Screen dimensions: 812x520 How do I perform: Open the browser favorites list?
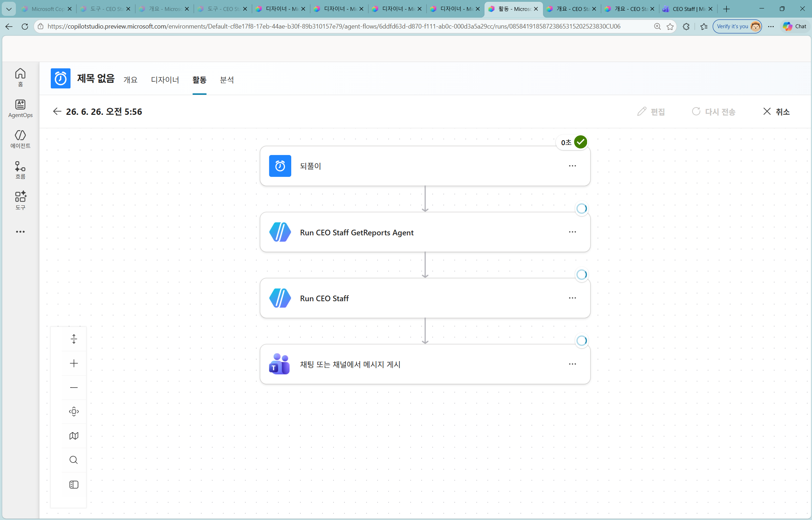pyautogui.click(x=704, y=26)
